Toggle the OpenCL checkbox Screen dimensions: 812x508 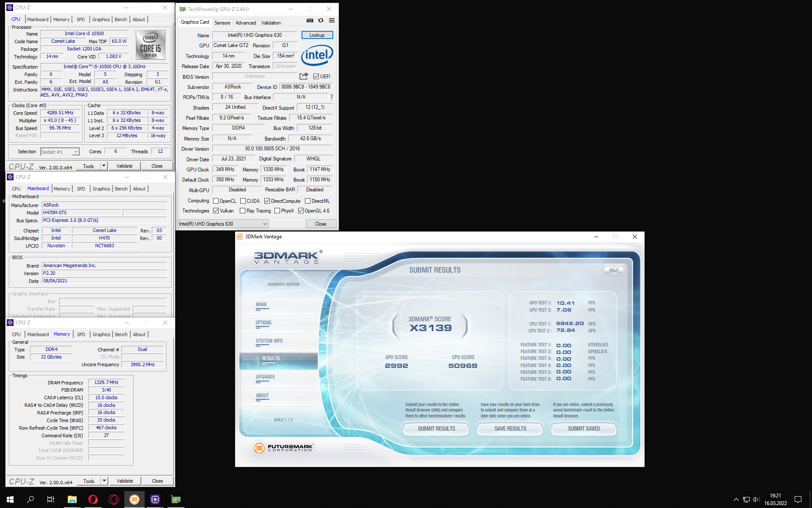[x=216, y=201]
